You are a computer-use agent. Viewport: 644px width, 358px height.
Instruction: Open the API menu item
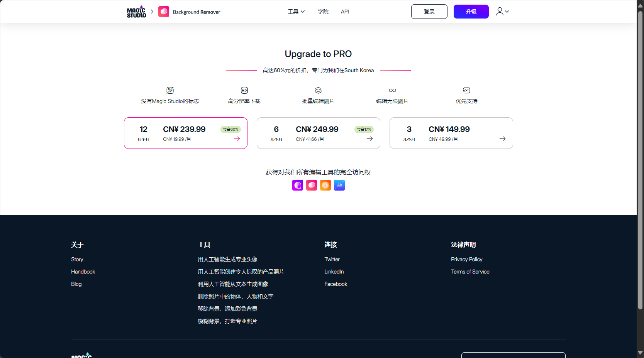click(x=345, y=12)
